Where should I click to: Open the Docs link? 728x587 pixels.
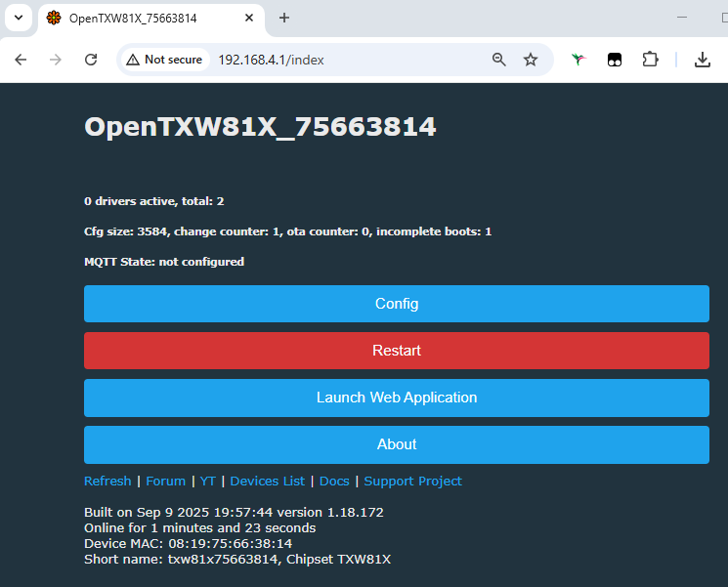coord(334,482)
